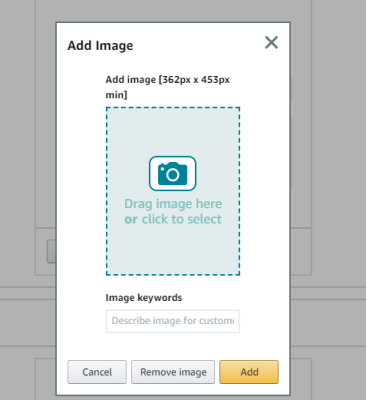Select the 'Drag image here' text
Viewport: 367px width, 400px height.
tap(173, 204)
